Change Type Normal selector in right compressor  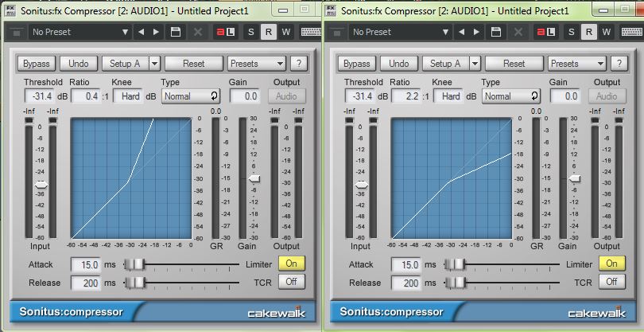click(511, 96)
